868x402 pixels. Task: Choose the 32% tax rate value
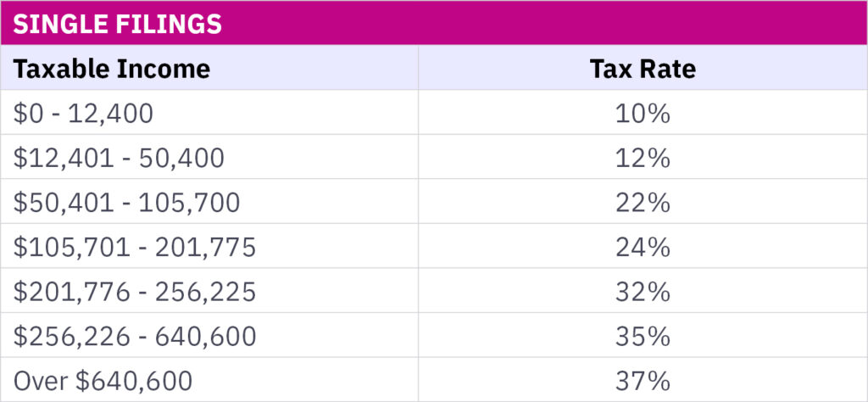[x=643, y=293]
